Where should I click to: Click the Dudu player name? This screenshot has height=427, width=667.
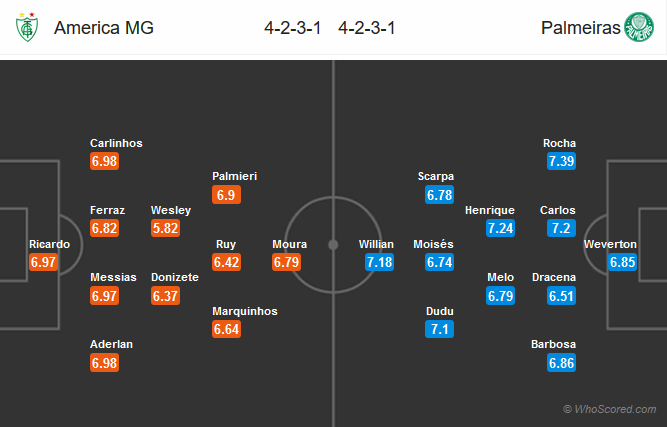(439, 311)
